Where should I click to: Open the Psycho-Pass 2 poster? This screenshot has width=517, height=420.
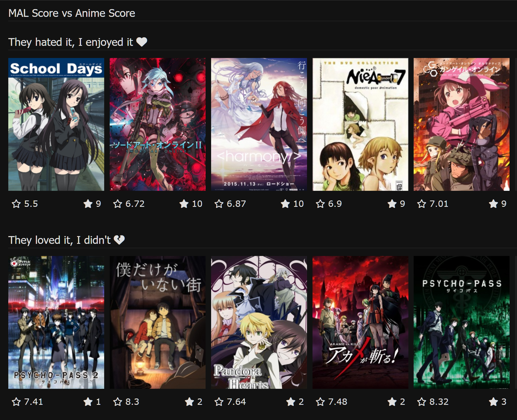56,322
